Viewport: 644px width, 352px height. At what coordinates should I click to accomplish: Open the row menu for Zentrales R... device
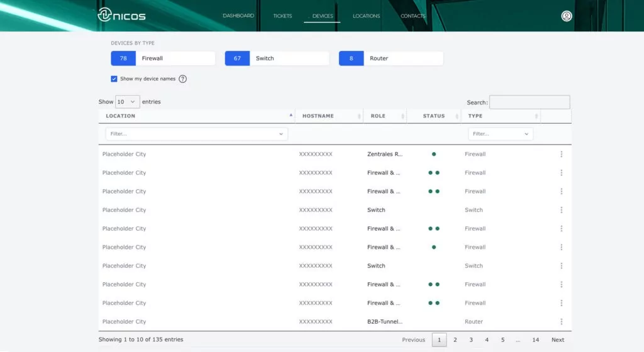point(561,154)
